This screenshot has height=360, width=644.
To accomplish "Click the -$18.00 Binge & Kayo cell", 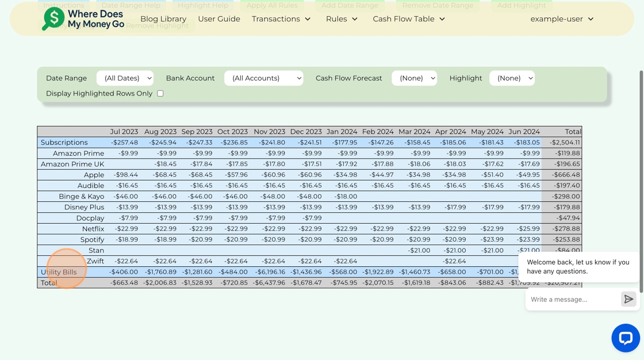I will [x=346, y=197].
